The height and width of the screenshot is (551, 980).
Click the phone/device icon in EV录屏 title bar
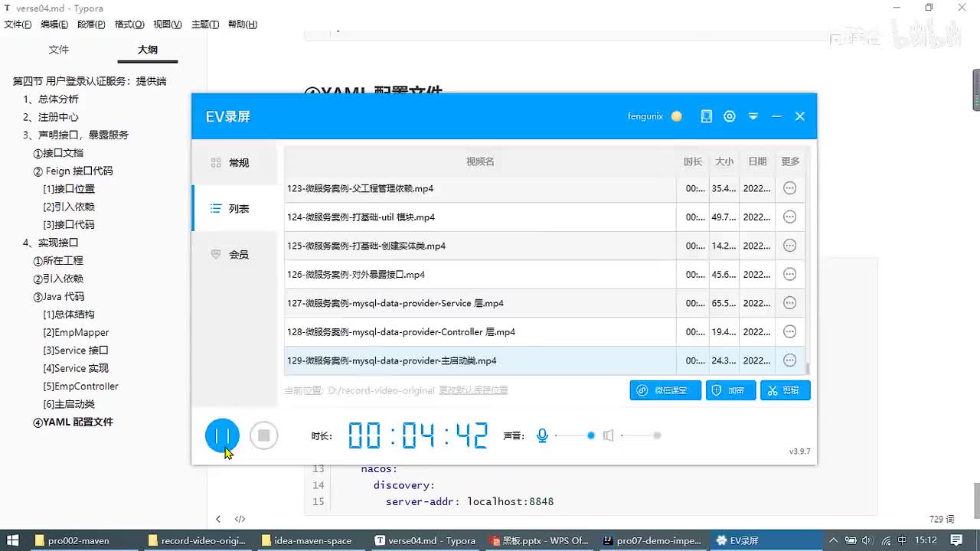(707, 116)
